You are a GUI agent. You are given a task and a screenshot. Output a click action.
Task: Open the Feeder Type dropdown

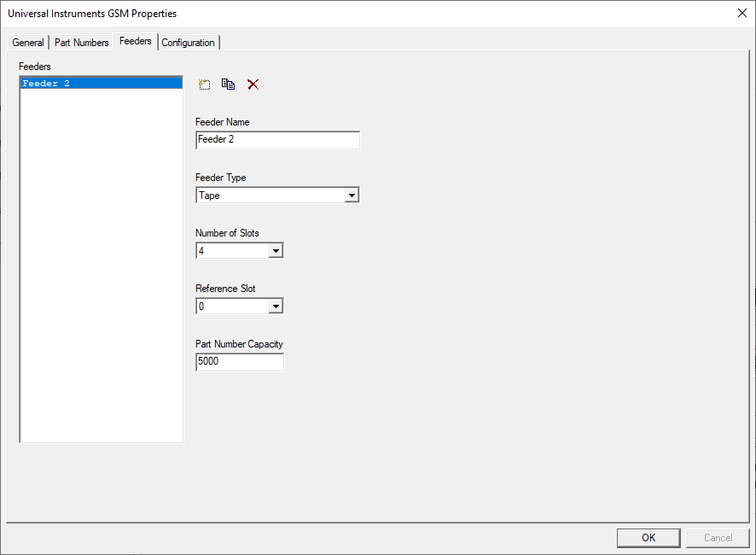pyautogui.click(x=352, y=195)
